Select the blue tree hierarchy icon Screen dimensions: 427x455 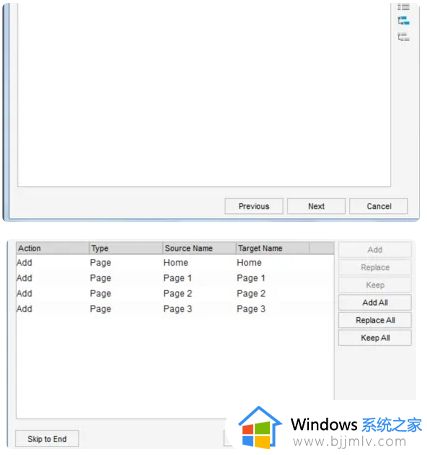coord(403,21)
